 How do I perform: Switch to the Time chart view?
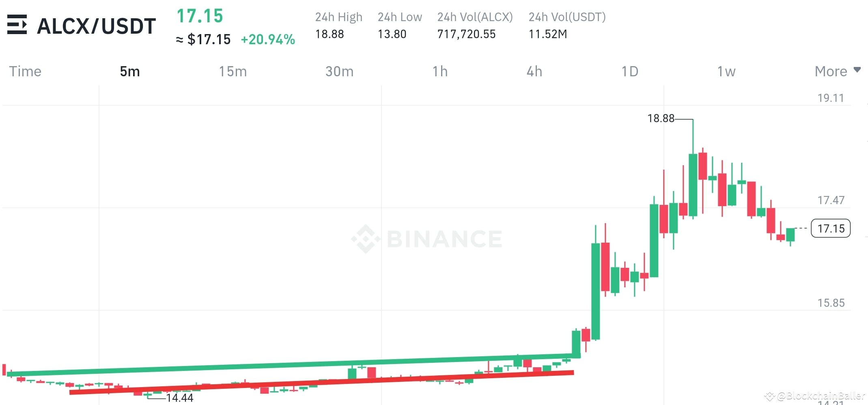tap(25, 71)
